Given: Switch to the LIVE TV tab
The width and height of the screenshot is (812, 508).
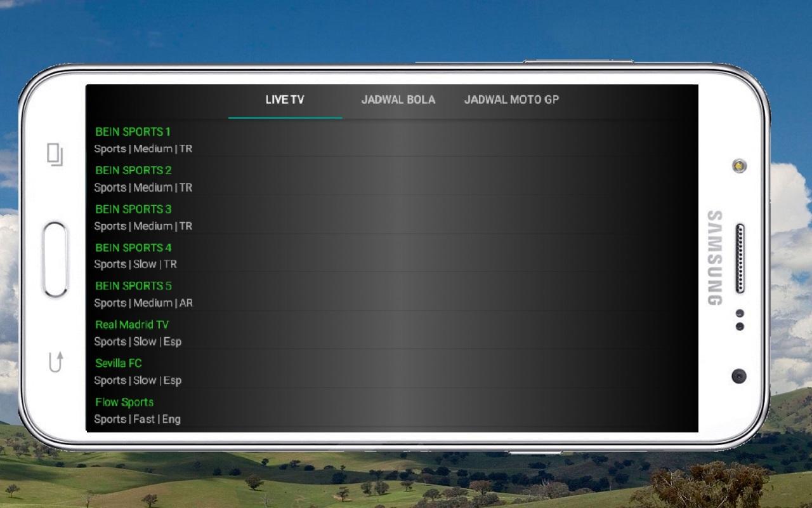Looking at the screenshot, I should (x=285, y=100).
